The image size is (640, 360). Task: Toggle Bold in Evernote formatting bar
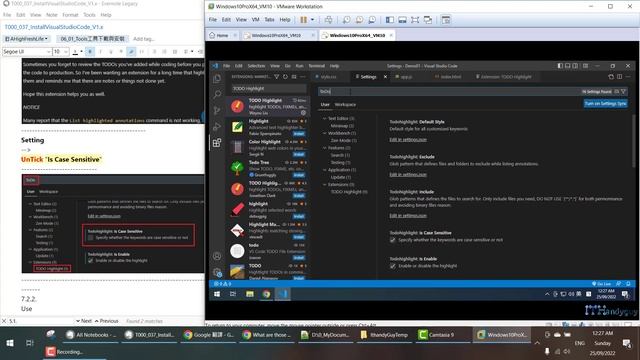click(90, 51)
